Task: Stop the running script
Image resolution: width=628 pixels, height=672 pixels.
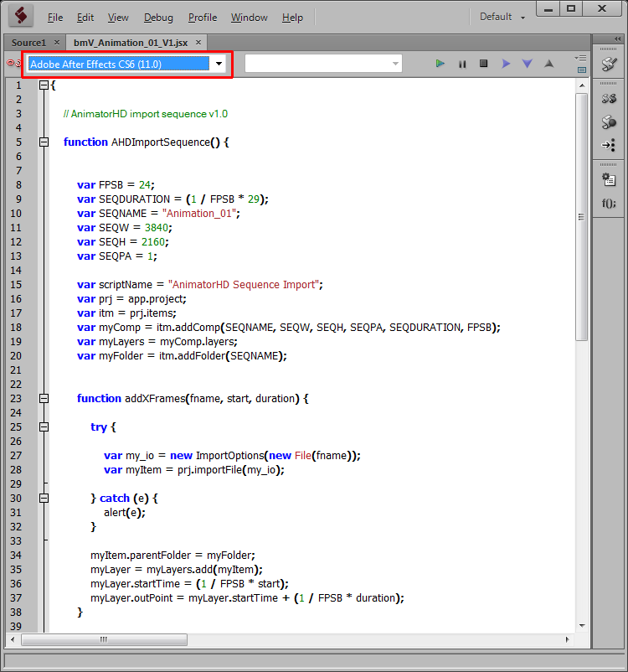Action: tap(484, 64)
